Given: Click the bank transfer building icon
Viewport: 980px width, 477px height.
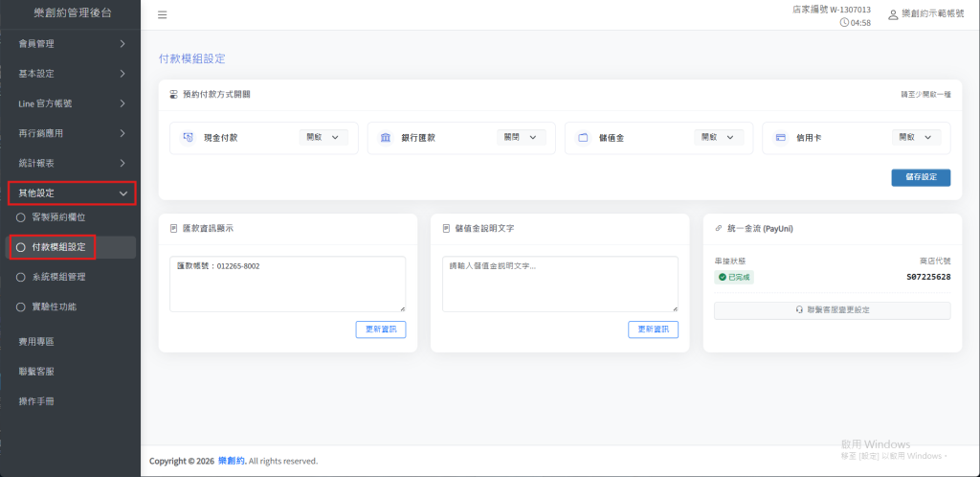Looking at the screenshot, I should click(x=386, y=138).
